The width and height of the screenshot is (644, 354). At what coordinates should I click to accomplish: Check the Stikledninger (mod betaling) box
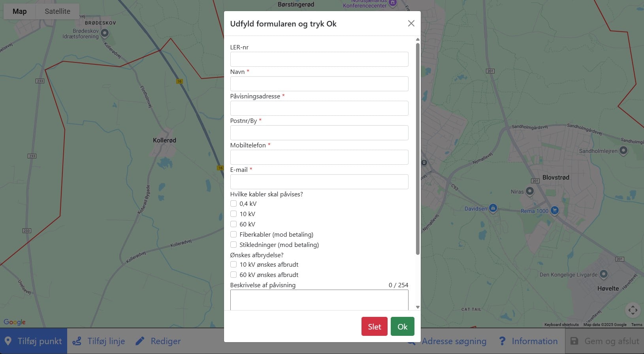[233, 245]
